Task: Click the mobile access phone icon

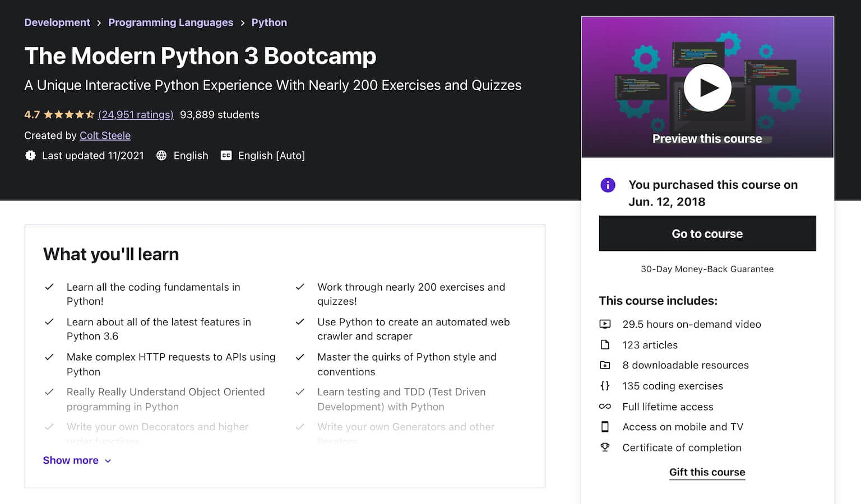Action: pos(605,427)
